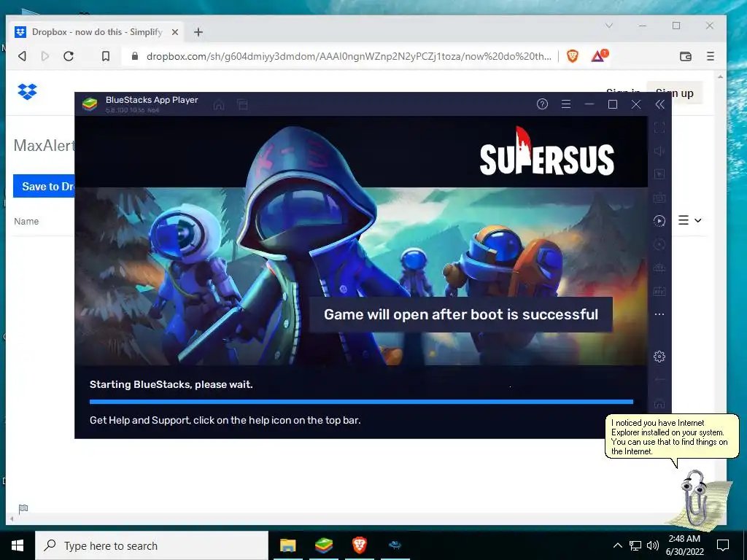Click the BlueStacks logo in title bar
Image resolution: width=747 pixels, height=560 pixels.
coord(90,104)
